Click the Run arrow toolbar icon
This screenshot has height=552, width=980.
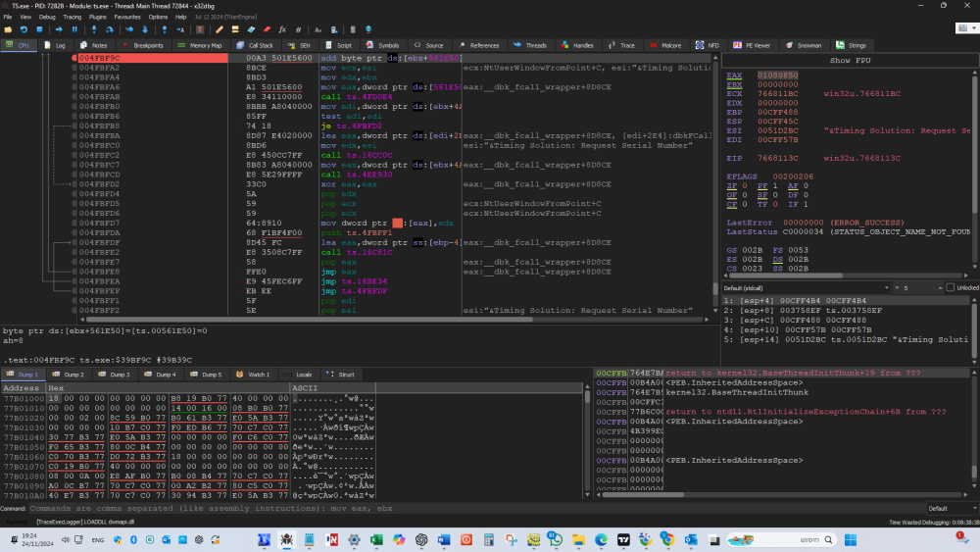58,30
